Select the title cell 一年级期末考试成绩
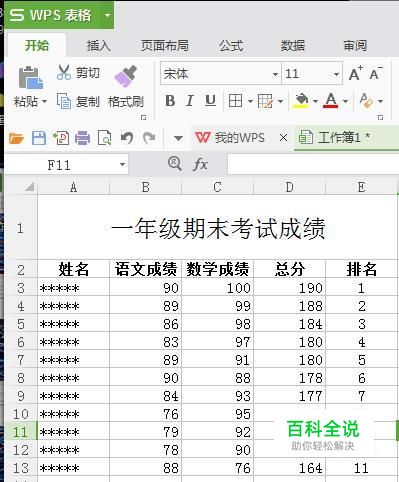 (x=218, y=228)
